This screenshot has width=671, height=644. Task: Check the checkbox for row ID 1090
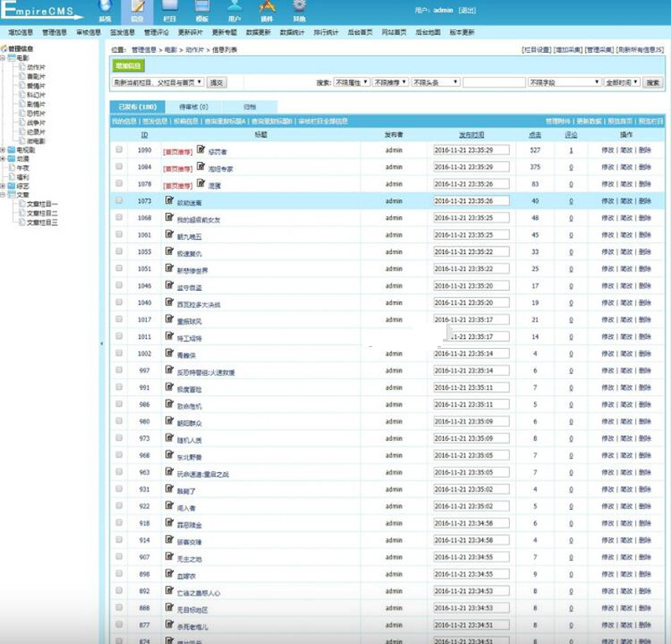tap(119, 150)
